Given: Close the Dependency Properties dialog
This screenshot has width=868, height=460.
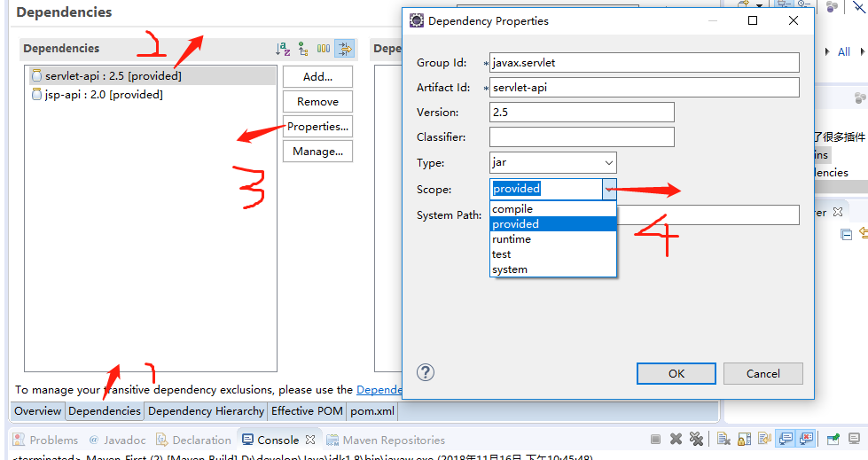Looking at the screenshot, I should 794,20.
